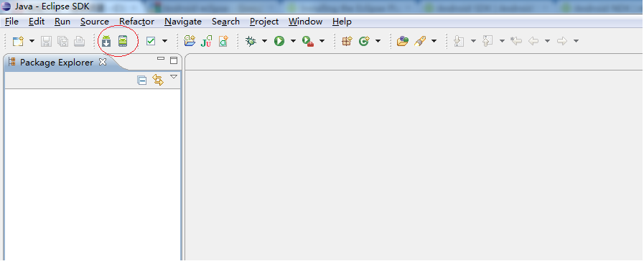Image resolution: width=644 pixels, height=269 pixels.
Task: Open the Help menu
Action: tap(342, 22)
